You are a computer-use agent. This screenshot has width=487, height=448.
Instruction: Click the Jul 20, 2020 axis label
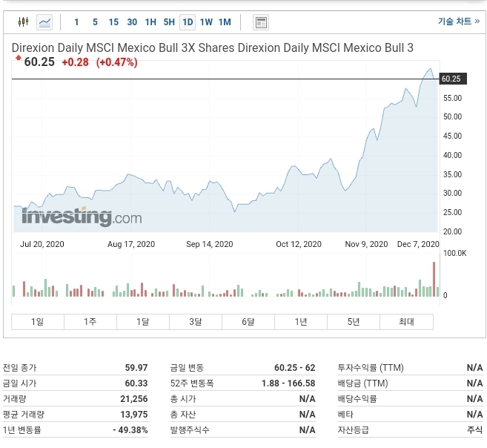(x=42, y=244)
